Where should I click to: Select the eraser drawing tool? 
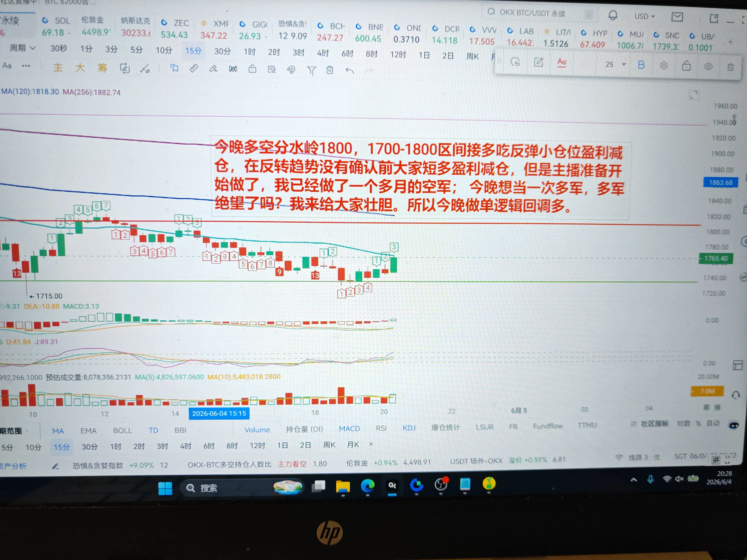[213, 69]
